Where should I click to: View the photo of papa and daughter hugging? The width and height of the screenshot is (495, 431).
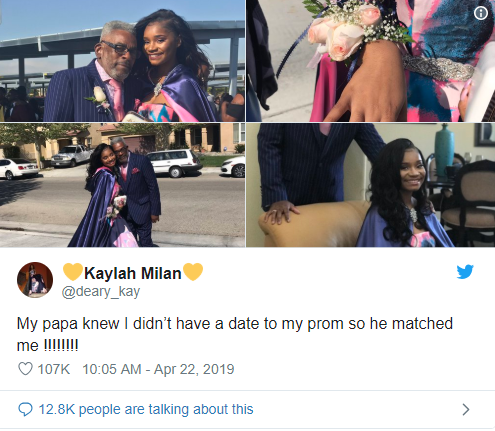click(122, 61)
